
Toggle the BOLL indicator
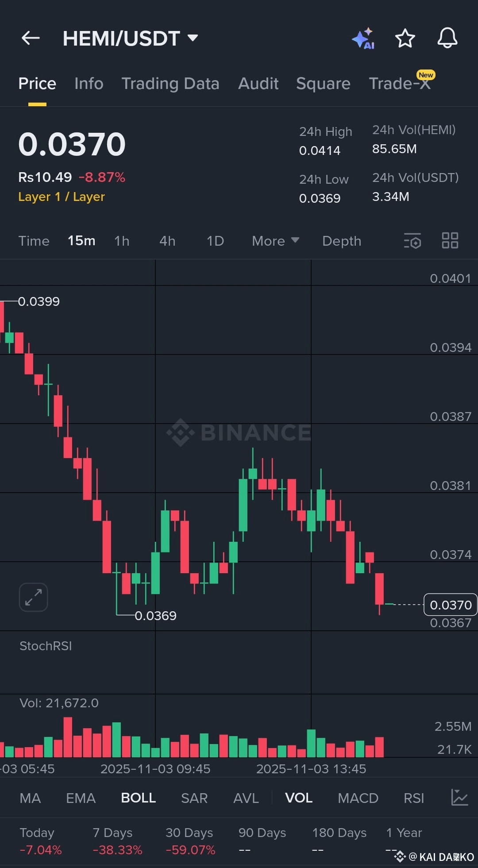point(138,798)
